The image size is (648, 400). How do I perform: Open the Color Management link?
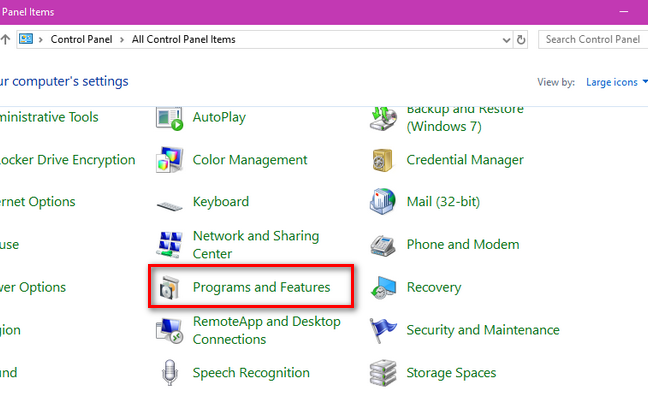(250, 160)
